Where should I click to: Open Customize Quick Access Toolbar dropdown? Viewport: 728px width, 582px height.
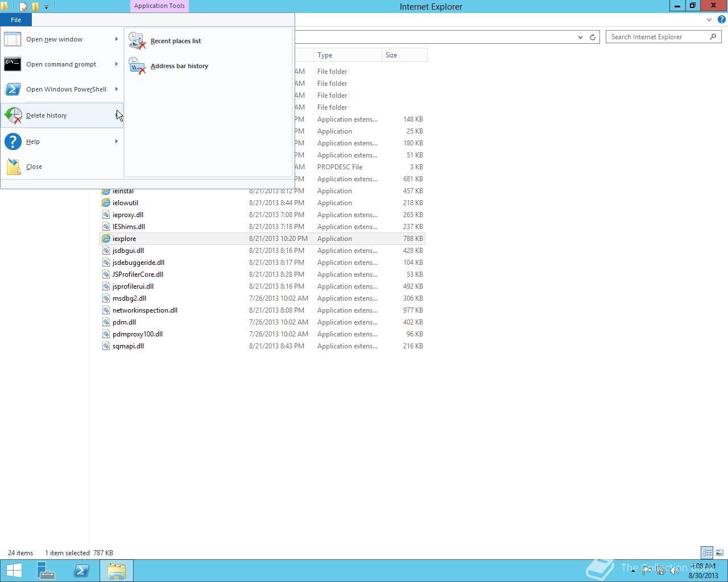[46, 7]
